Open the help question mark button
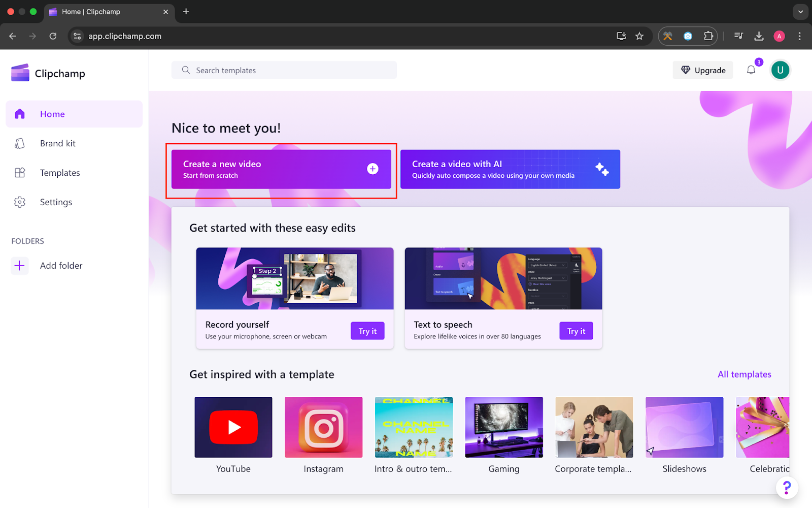812x508 pixels. (787, 488)
